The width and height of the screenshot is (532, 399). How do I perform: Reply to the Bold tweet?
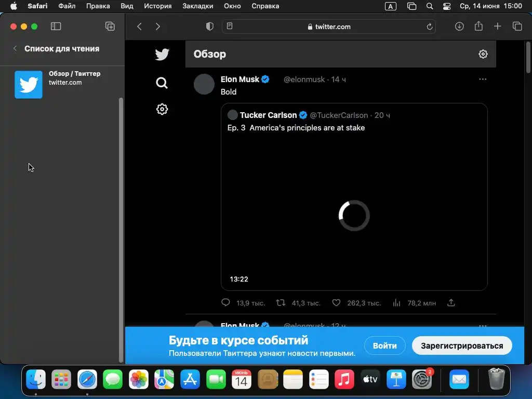pyautogui.click(x=225, y=302)
